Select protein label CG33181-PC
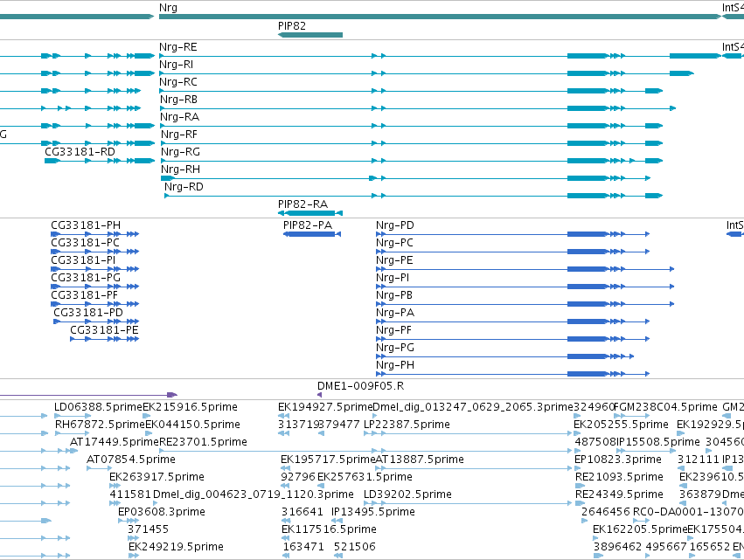744x560 pixels. point(85,243)
